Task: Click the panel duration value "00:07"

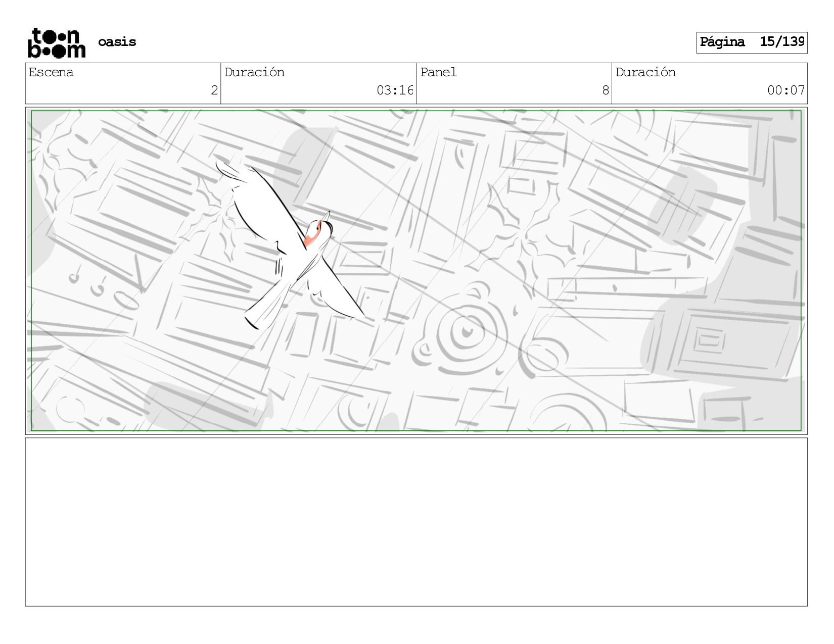Action: (786, 90)
